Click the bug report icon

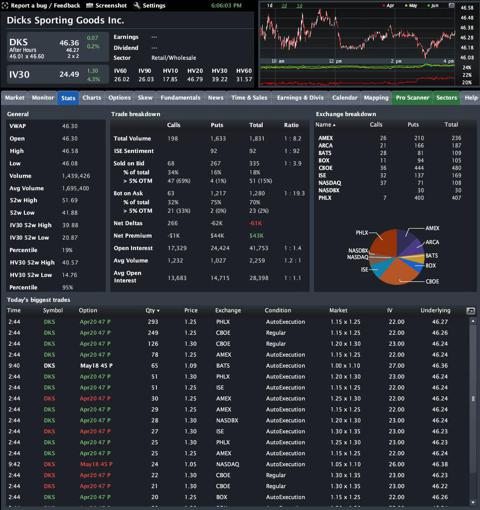5,5
